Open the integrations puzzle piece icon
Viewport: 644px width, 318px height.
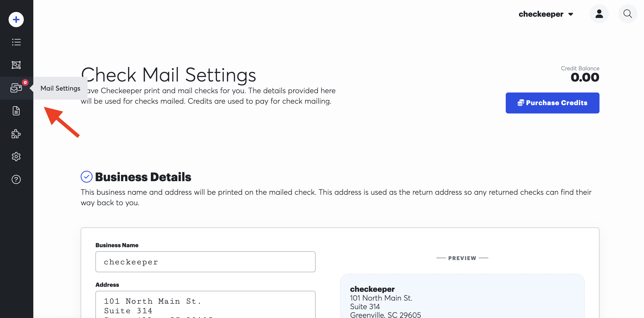coord(16,134)
